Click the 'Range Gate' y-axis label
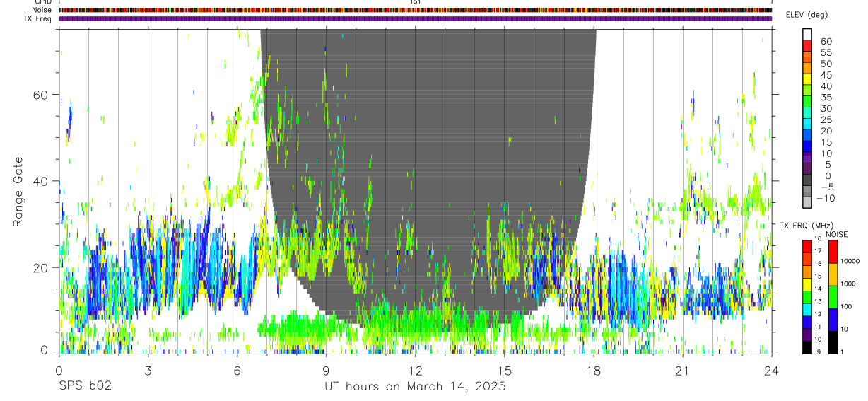This screenshot has width=868, height=401. 18,192
